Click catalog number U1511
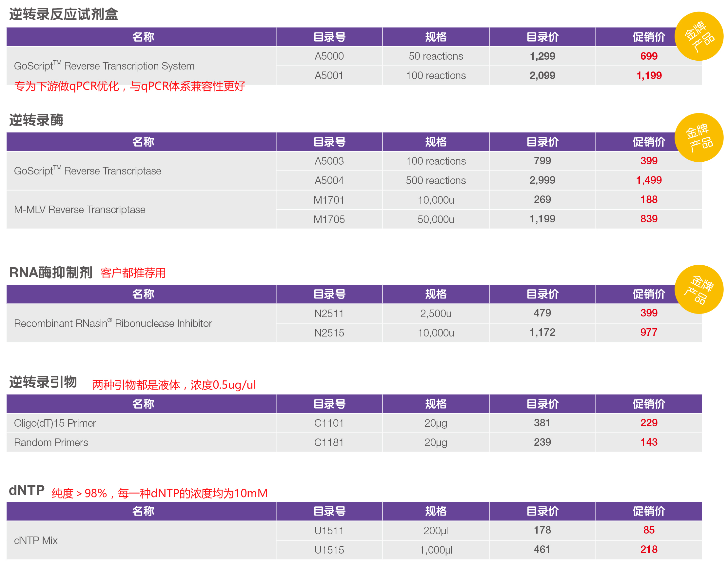This screenshot has height=569, width=728. tap(329, 530)
